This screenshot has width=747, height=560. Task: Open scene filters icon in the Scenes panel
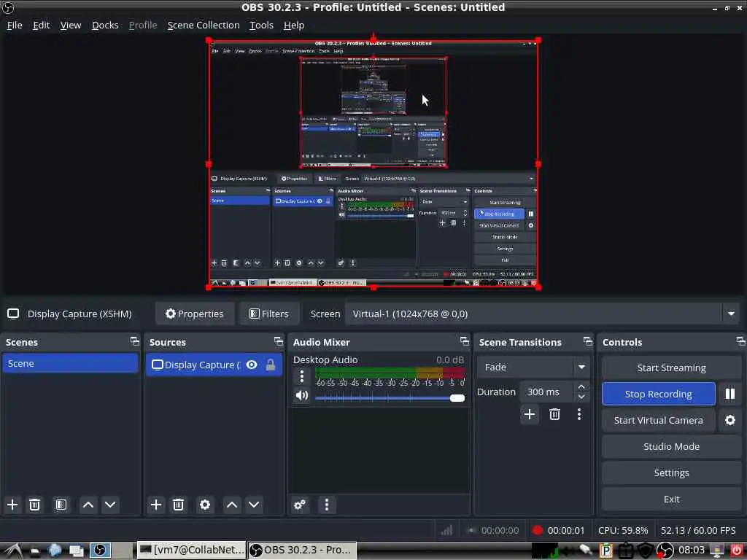[61, 505]
